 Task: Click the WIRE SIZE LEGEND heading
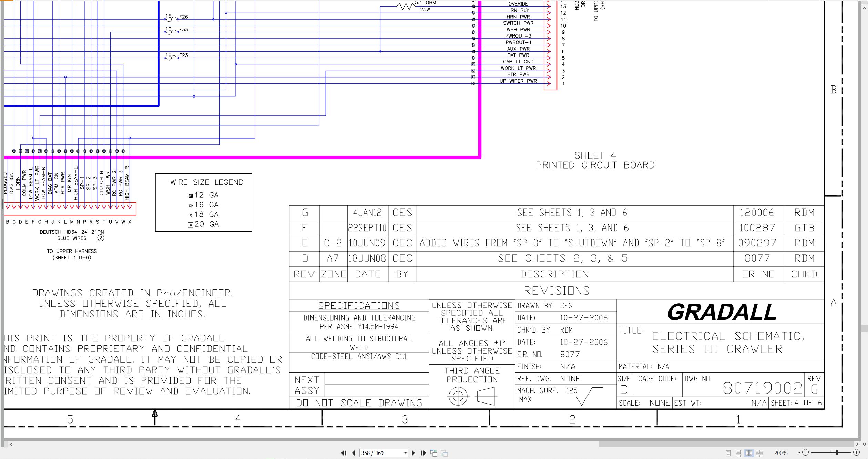tap(207, 182)
